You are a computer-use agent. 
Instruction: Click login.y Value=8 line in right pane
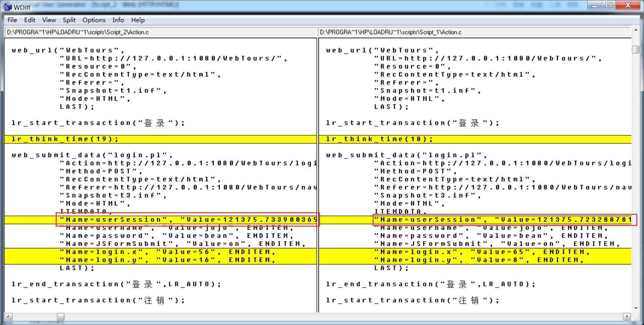[479, 260]
